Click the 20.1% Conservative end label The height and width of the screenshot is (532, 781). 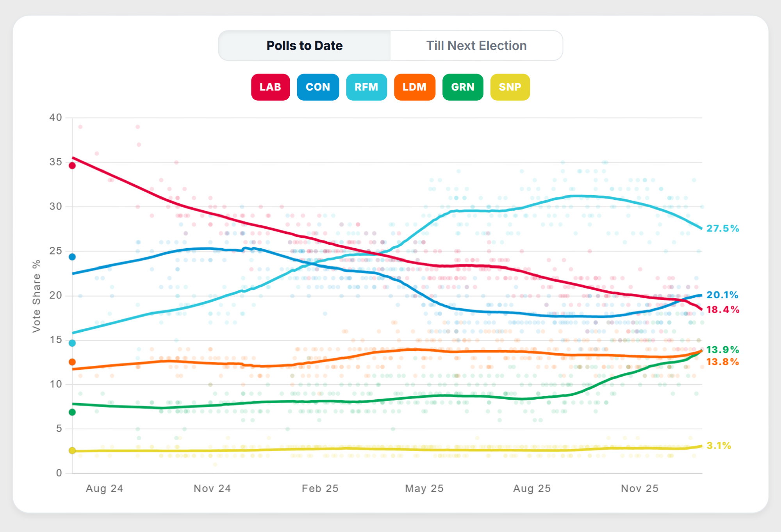pyautogui.click(x=722, y=295)
